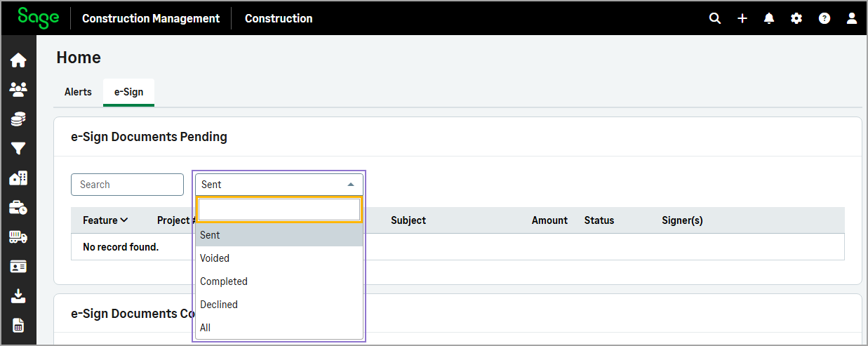The width and height of the screenshot is (868, 346).
Task: Click the search magnifier in top bar
Action: 715,19
